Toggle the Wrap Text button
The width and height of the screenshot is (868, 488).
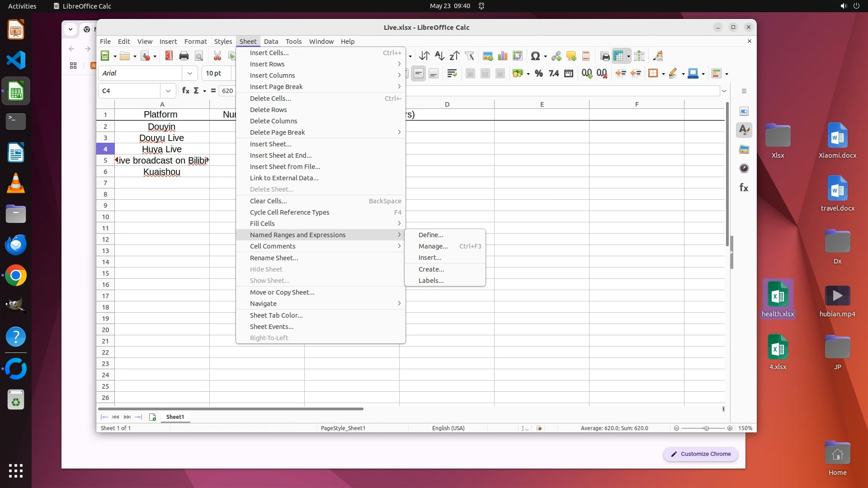(452, 74)
